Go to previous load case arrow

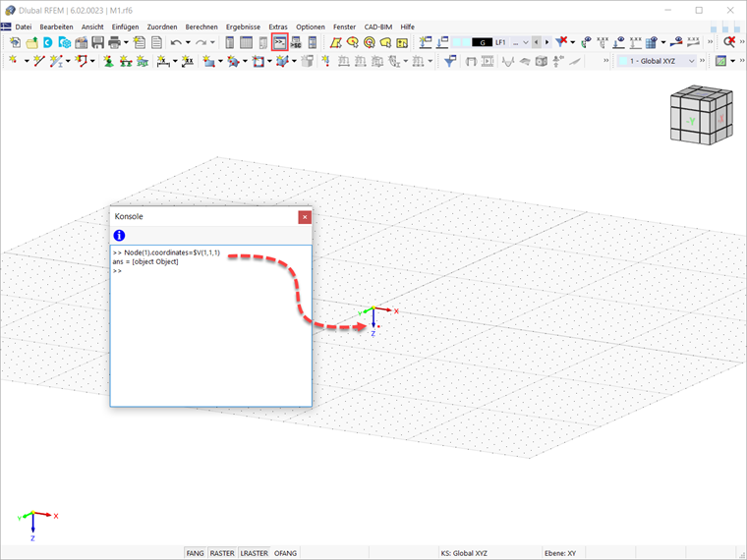(x=537, y=42)
